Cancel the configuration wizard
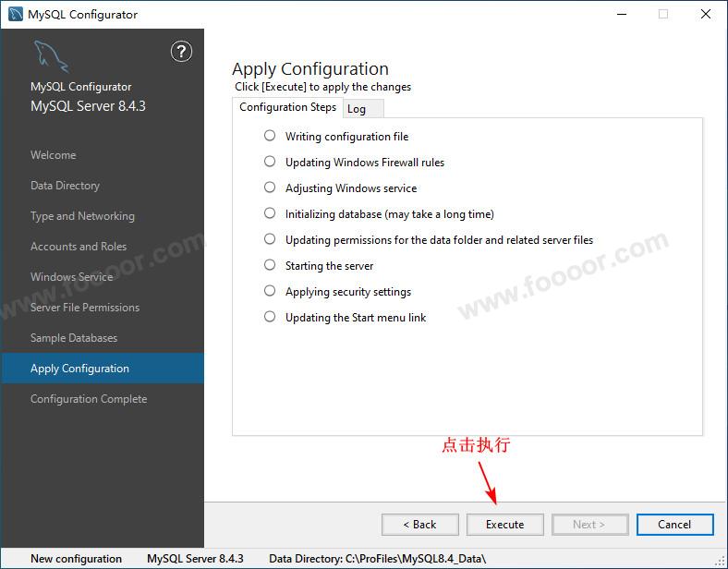728x569 pixels. click(x=674, y=525)
